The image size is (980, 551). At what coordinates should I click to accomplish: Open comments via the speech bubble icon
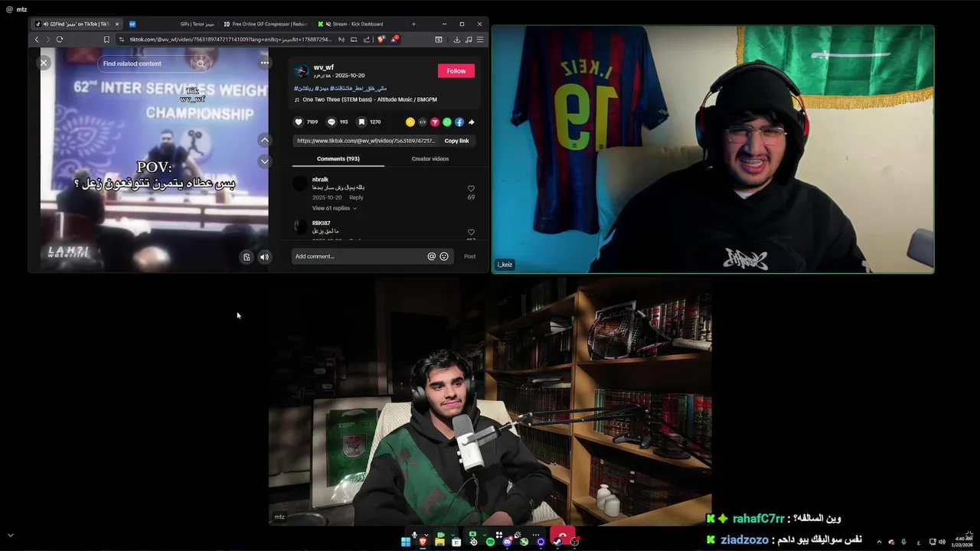coord(331,122)
